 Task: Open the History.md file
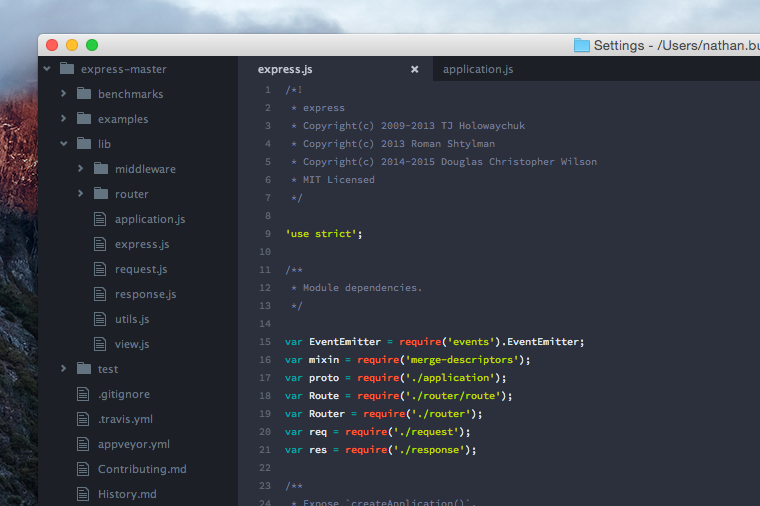pos(127,494)
